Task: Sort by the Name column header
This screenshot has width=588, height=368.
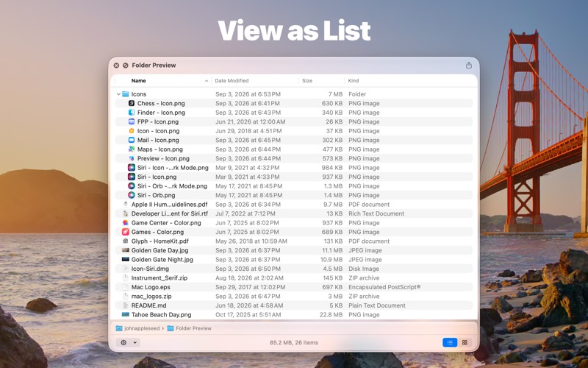Action: tap(138, 81)
